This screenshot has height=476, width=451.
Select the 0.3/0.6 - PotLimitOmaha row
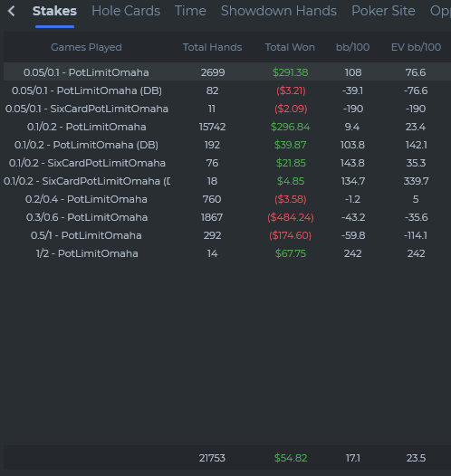tap(227, 217)
